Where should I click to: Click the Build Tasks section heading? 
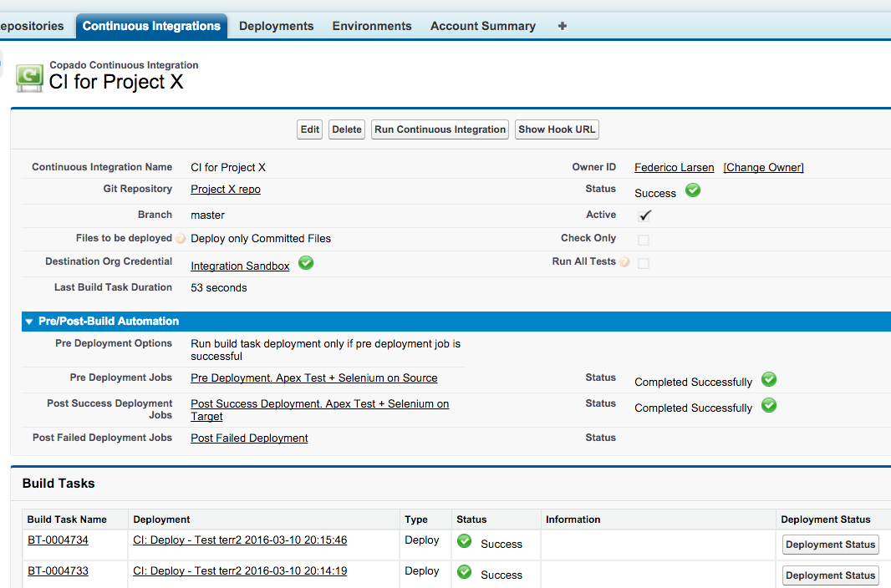click(59, 484)
